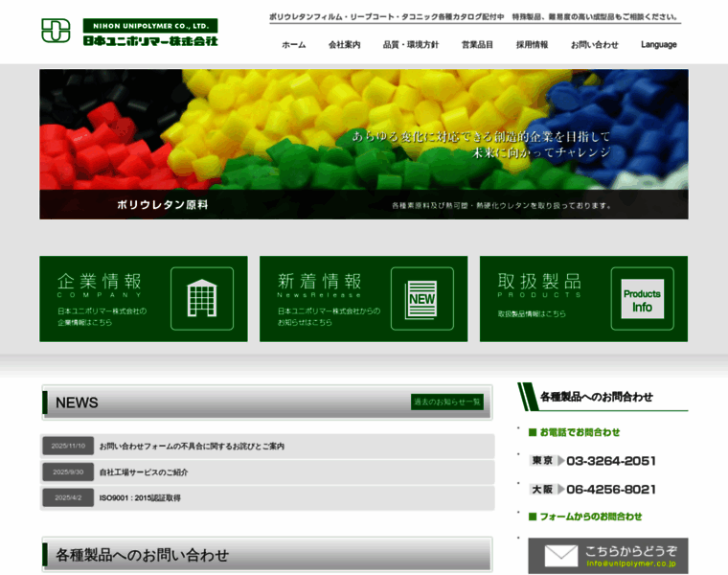Go to お問い合わせ in navigation
Screen dimensions: 728x575
pos(594,45)
